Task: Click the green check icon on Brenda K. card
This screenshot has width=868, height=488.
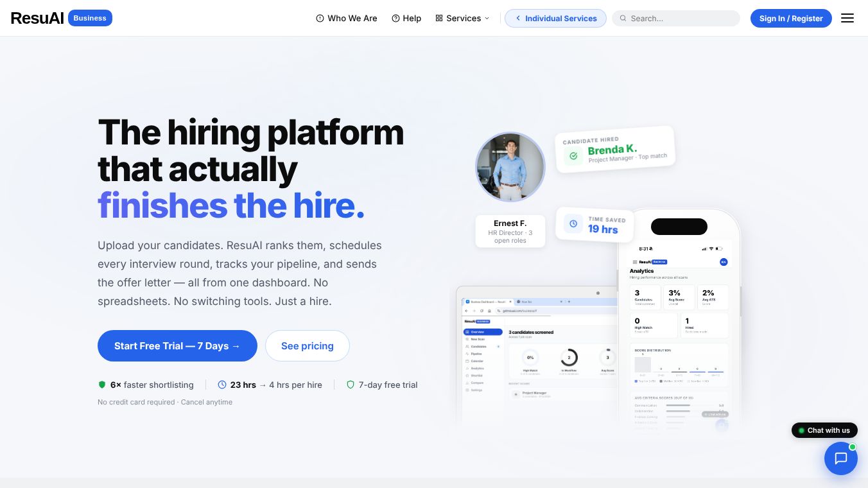Action: pos(573,155)
